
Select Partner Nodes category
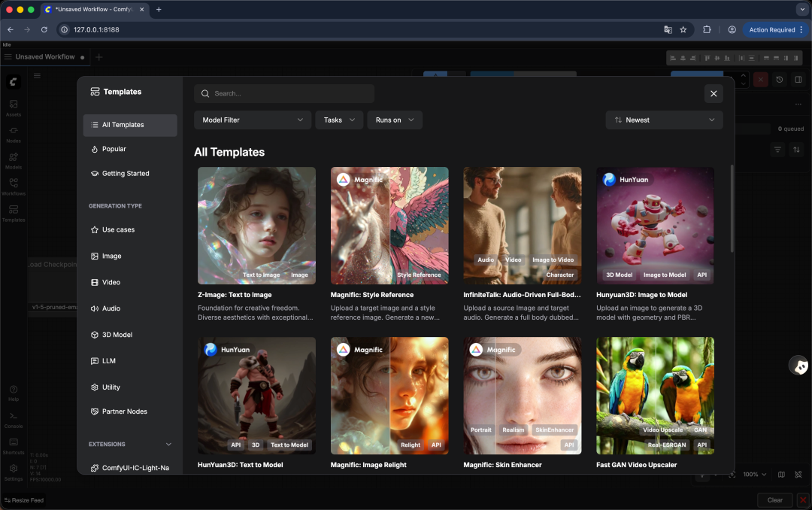(x=130, y=411)
